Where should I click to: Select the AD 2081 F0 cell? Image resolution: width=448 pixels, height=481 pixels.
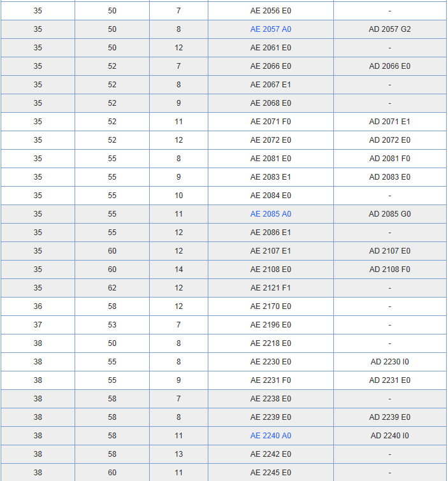pyautogui.click(x=389, y=159)
